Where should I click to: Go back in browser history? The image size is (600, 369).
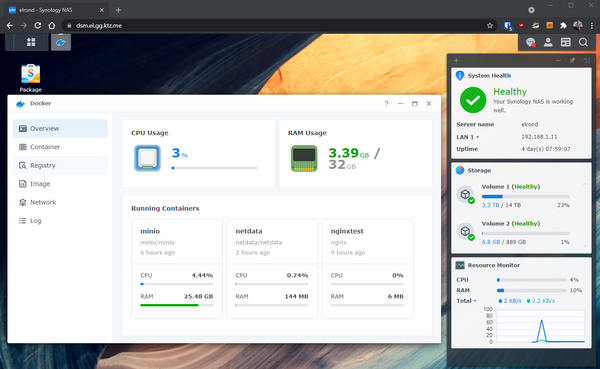pyautogui.click(x=10, y=26)
